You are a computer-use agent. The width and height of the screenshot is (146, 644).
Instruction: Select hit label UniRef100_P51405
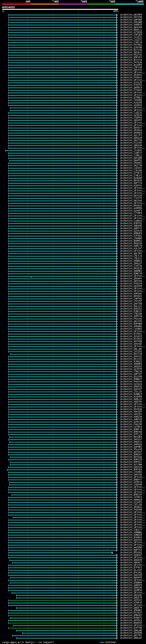click(x=131, y=450)
